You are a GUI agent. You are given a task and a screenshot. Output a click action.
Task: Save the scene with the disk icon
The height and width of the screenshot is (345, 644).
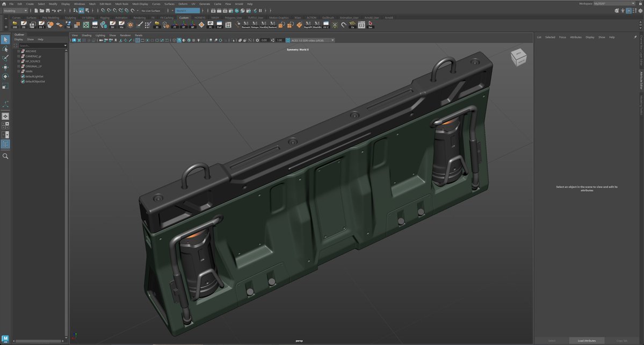point(48,11)
